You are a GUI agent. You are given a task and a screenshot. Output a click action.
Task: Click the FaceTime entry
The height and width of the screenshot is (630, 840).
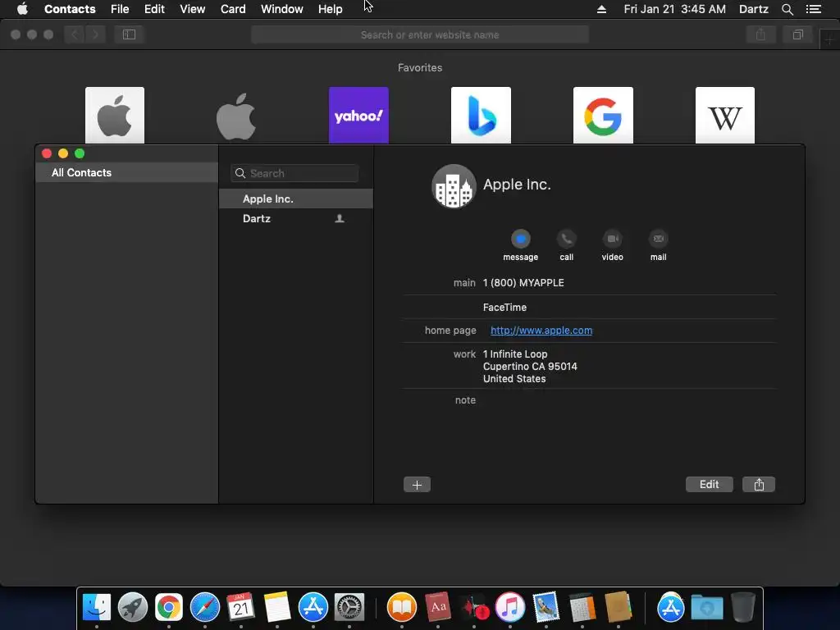click(504, 308)
